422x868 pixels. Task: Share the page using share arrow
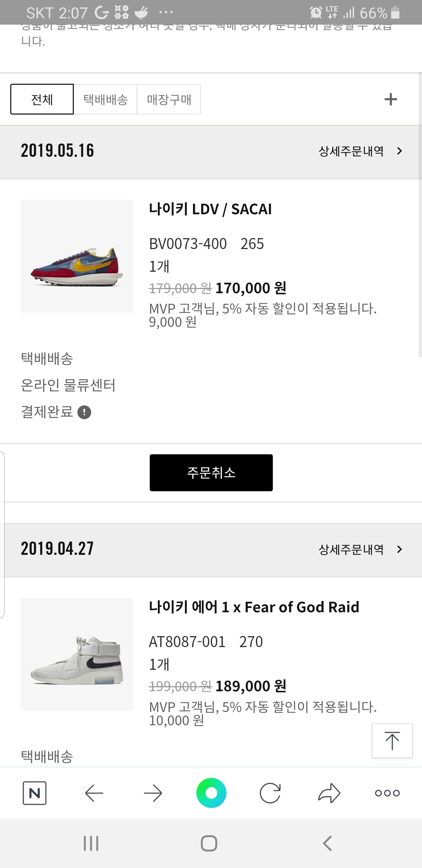(329, 793)
